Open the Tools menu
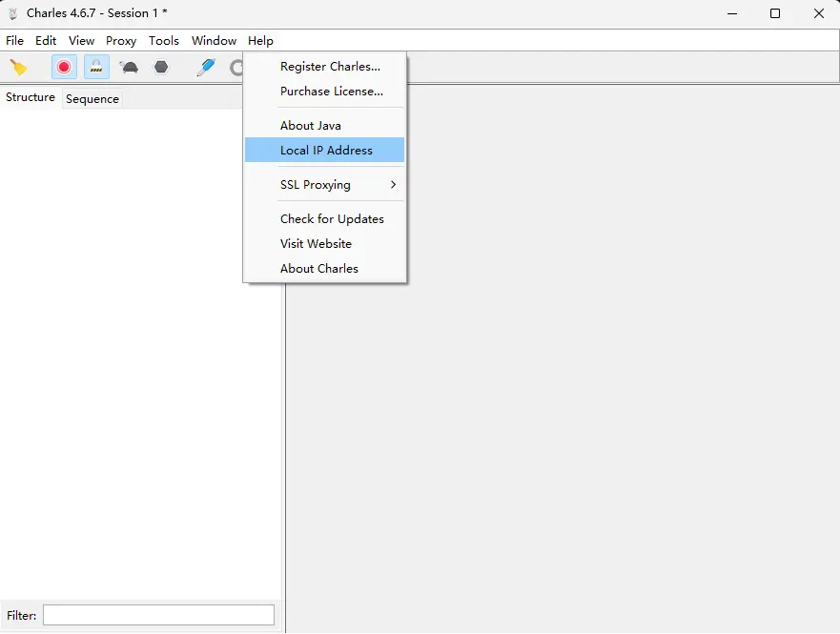Screen dimensions: 840x634 point(164,41)
